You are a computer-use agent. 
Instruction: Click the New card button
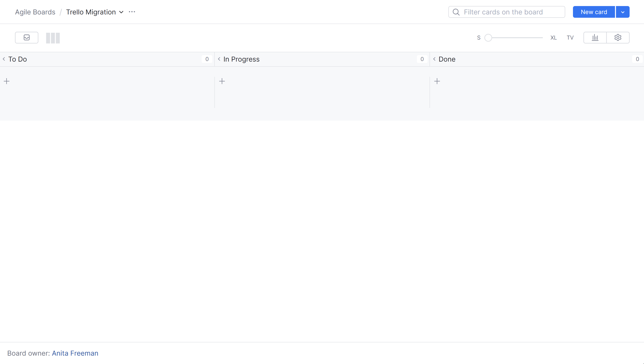[x=594, y=12]
